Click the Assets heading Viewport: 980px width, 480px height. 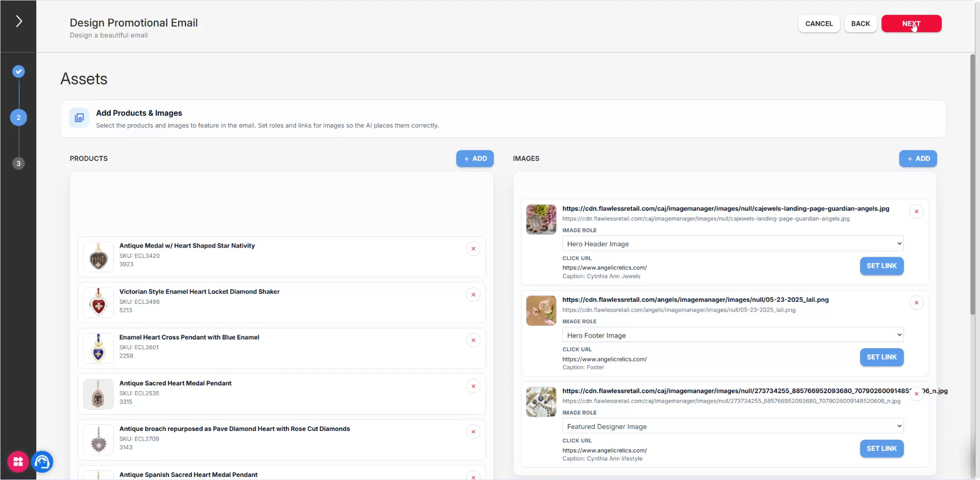[x=84, y=79]
